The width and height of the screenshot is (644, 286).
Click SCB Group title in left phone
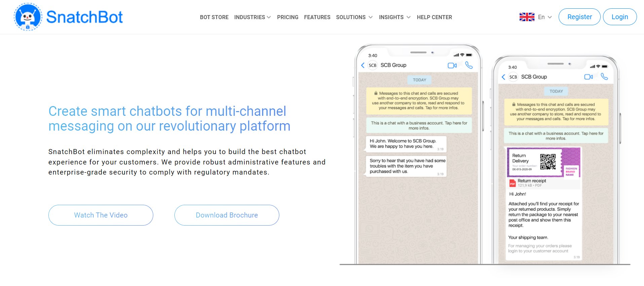[393, 65]
